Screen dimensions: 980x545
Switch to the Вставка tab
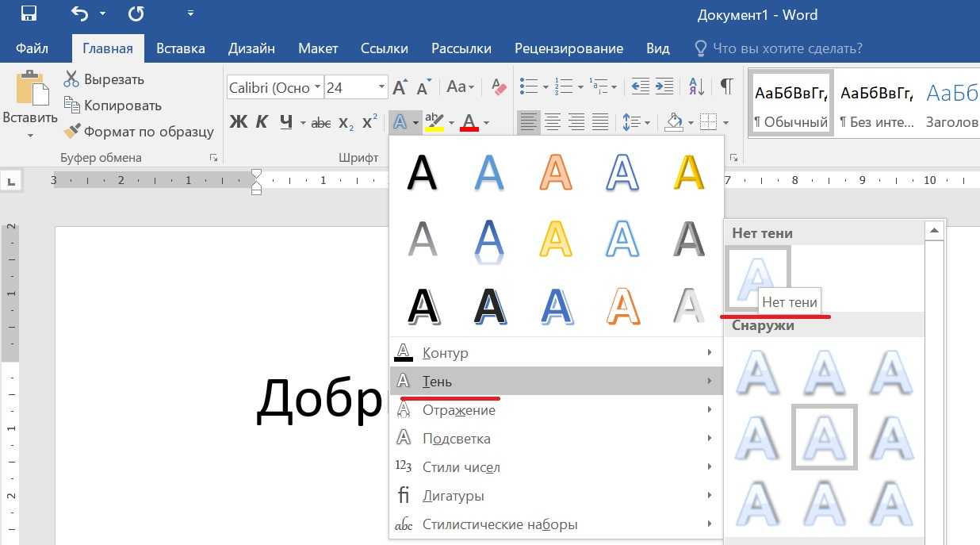coord(181,48)
